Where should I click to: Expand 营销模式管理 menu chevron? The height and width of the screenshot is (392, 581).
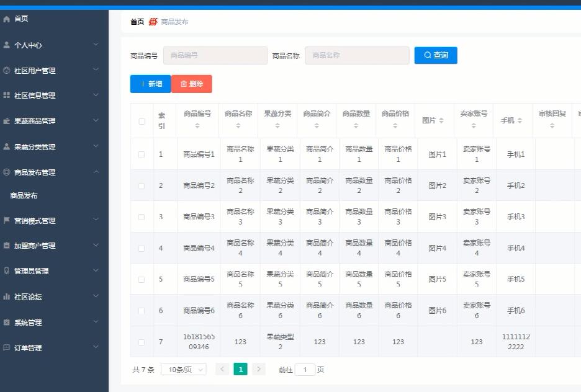pyautogui.click(x=96, y=220)
